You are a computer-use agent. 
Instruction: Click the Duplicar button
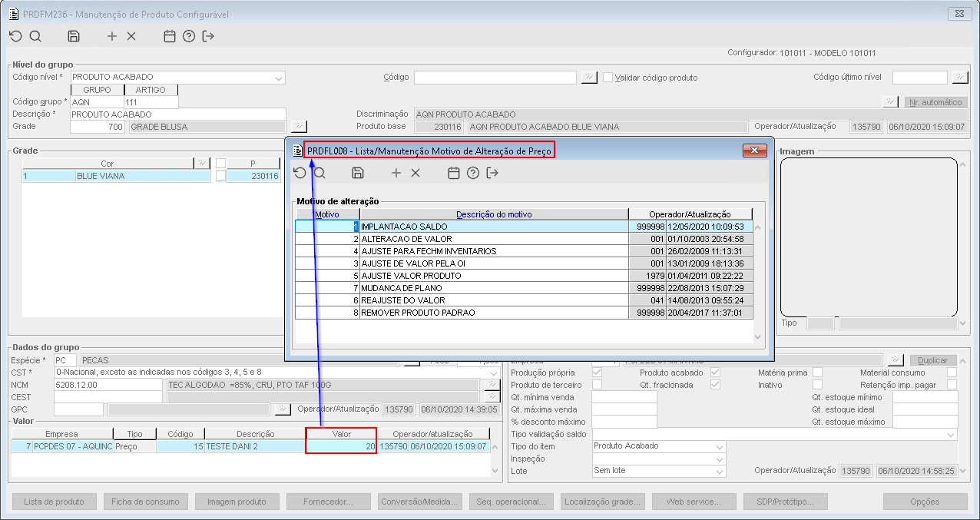tap(933, 359)
